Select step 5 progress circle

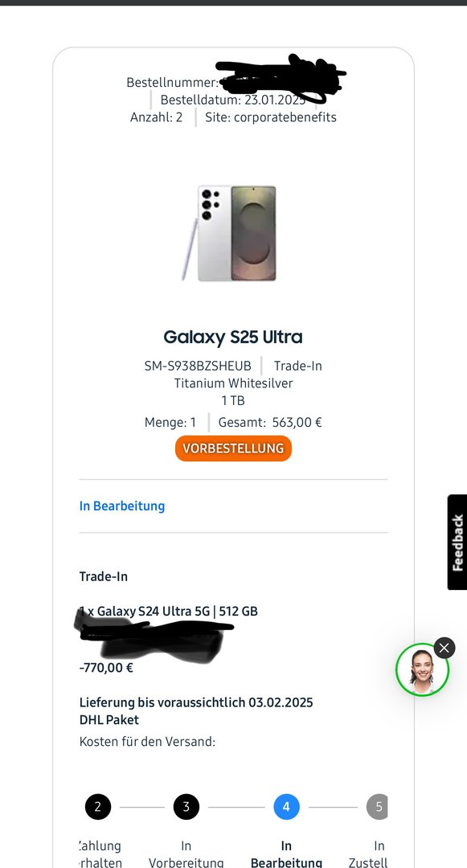click(x=377, y=807)
